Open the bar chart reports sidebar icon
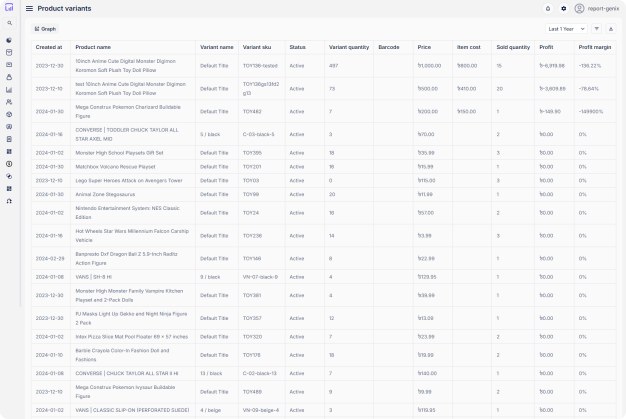 9,90
